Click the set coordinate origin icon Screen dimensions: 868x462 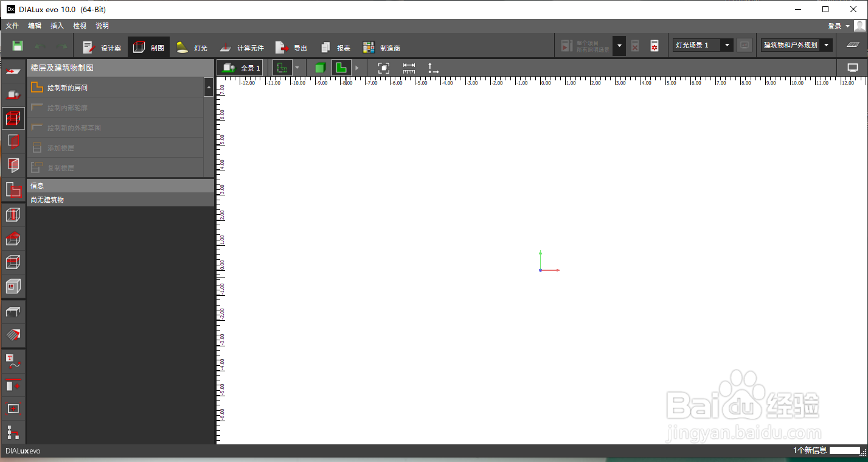(x=433, y=68)
